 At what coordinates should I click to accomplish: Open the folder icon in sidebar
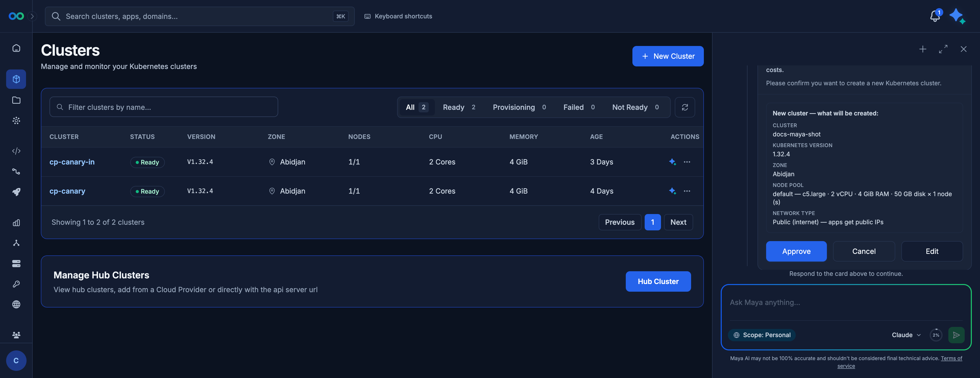click(16, 100)
